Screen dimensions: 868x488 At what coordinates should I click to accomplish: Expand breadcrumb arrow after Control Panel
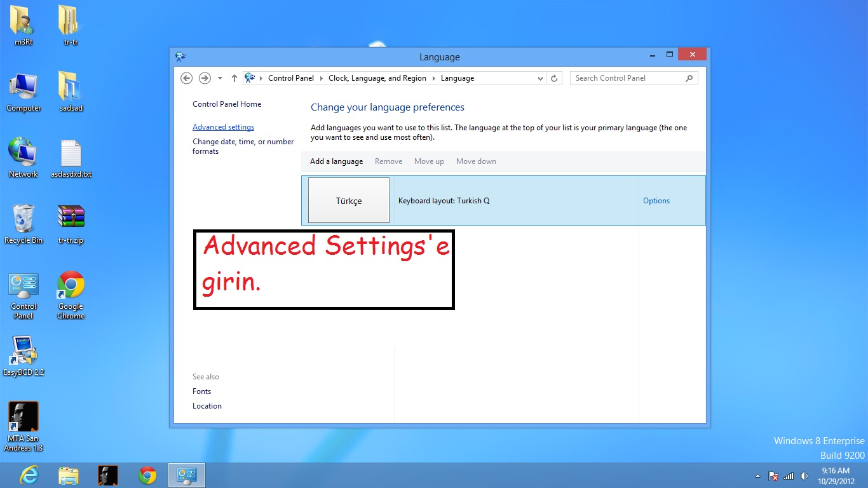322,78
